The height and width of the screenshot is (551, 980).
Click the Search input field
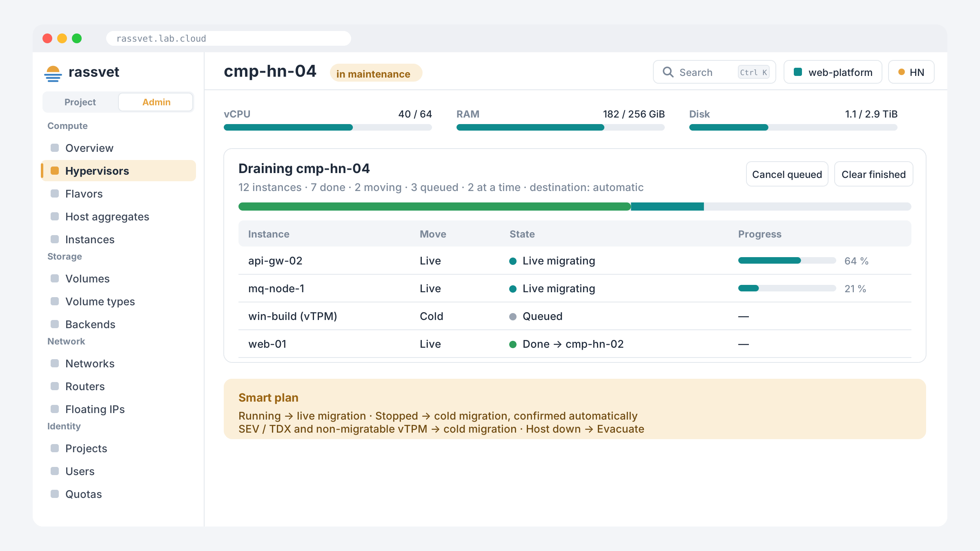[714, 72]
